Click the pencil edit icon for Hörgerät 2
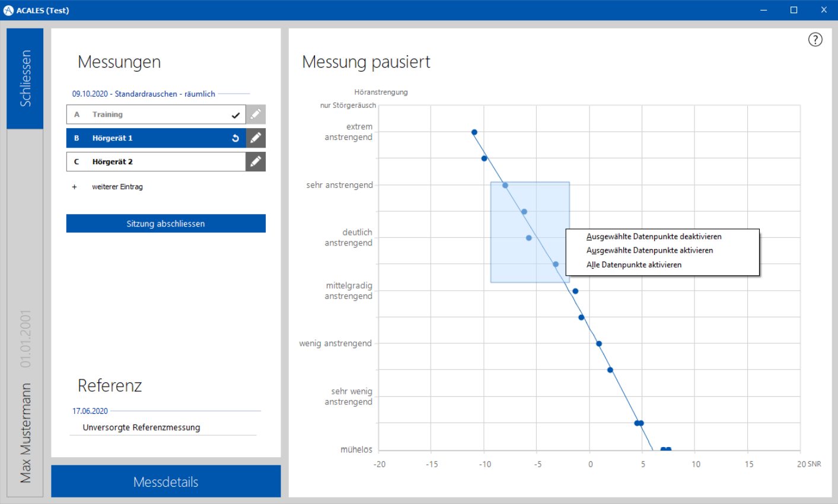Viewport: 838px width, 504px height. click(256, 162)
